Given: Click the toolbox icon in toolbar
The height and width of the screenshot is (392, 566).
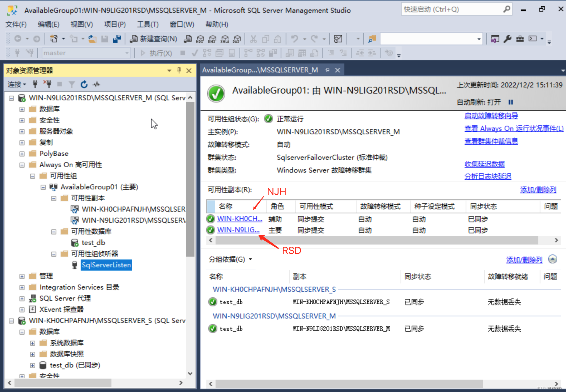Looking at the screenshot, I should pos(520,39).
